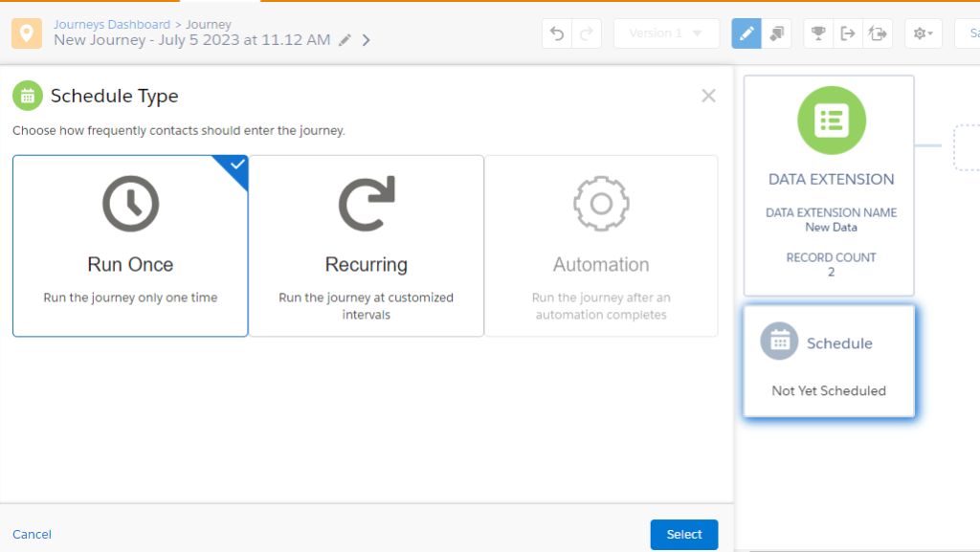
Task: Click the orange Journey Builder pin icon
Action: tap(26, 33)
